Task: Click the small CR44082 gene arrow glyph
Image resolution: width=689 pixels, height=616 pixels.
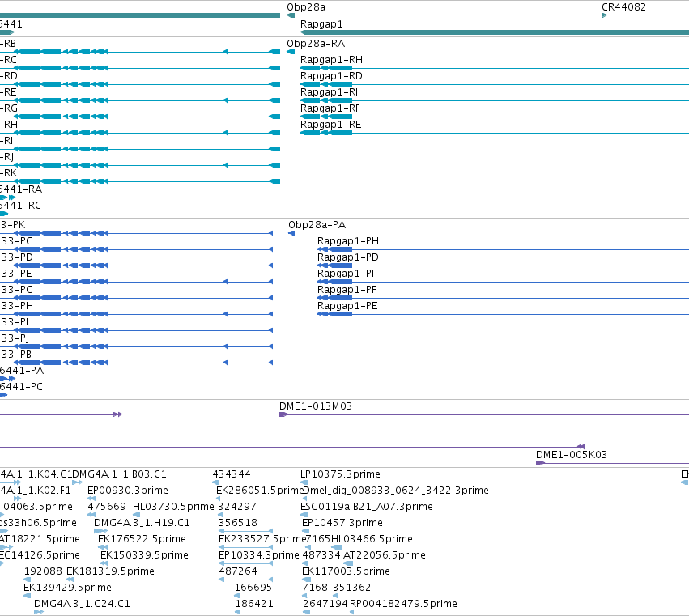Action: coord(604,15)
